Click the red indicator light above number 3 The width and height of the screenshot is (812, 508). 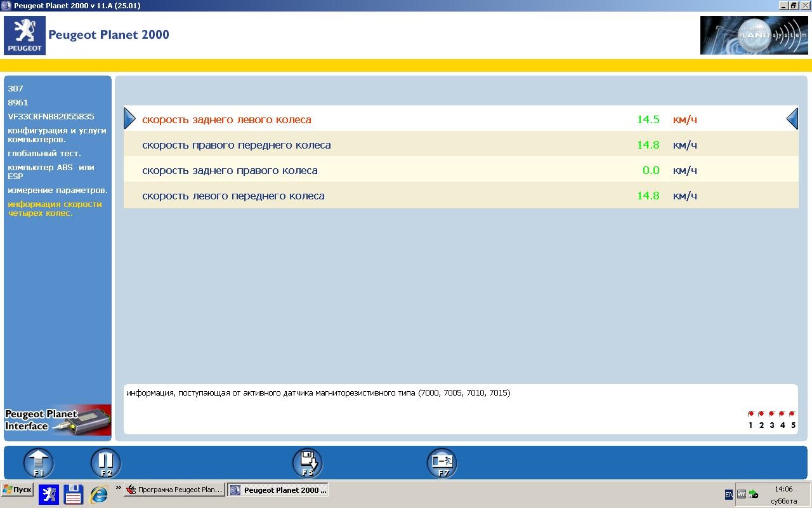771,414
